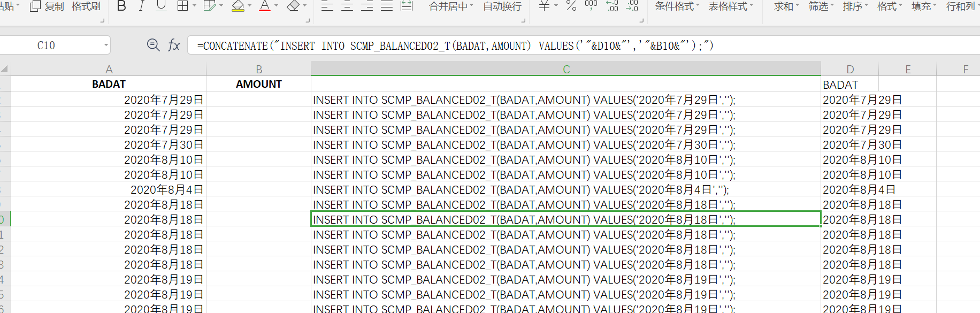Screen dimensions: 980x313
Task: Toggle bold formatting with the B icon
Action: click(x=121, y=6)
